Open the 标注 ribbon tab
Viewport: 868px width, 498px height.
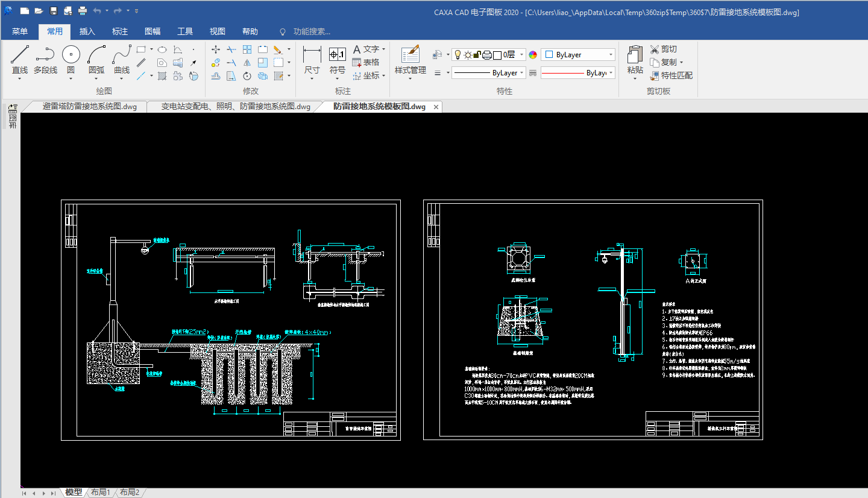120,31
